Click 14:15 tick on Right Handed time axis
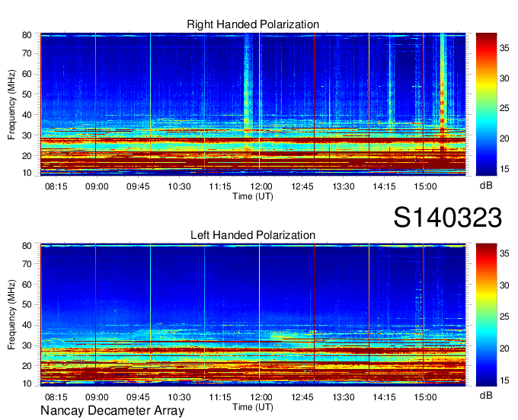 pos(384,186)
